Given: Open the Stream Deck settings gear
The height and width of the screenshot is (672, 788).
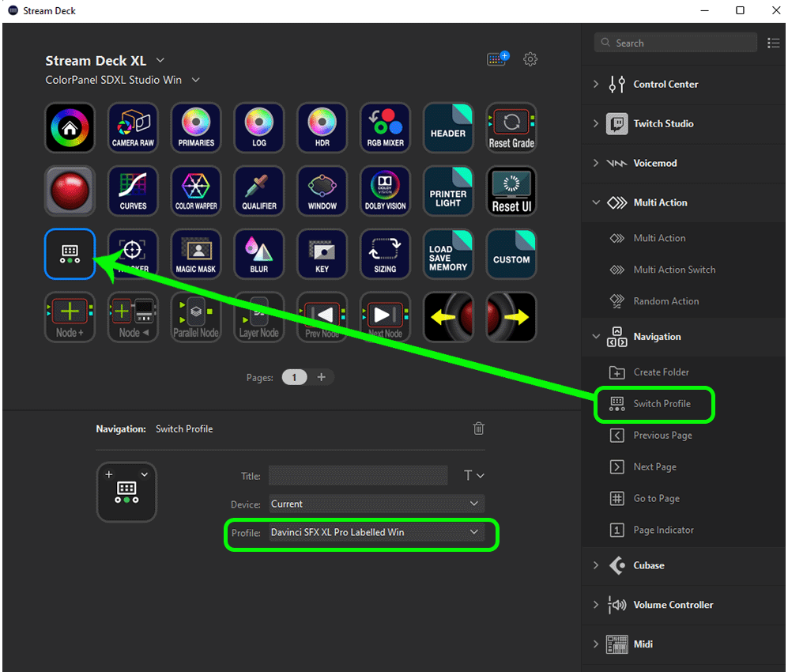Looking at the screenshot, I should (530, 59).
